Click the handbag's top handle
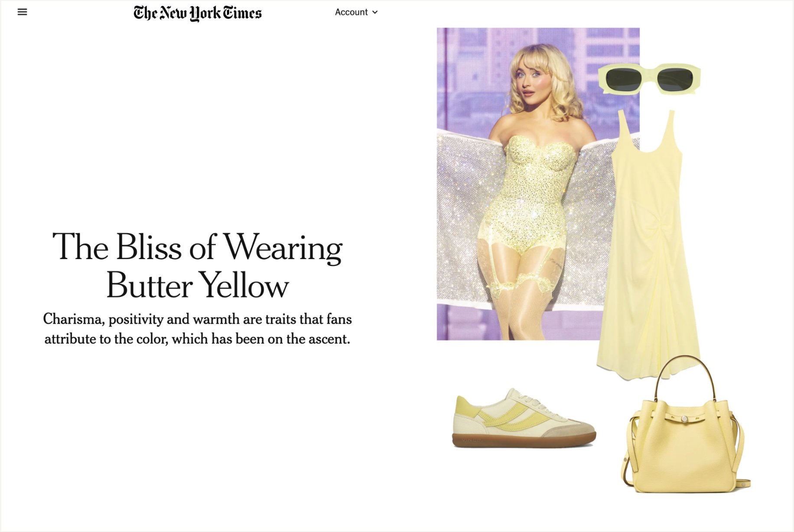 pyautogui.click(x=684, y=378)
